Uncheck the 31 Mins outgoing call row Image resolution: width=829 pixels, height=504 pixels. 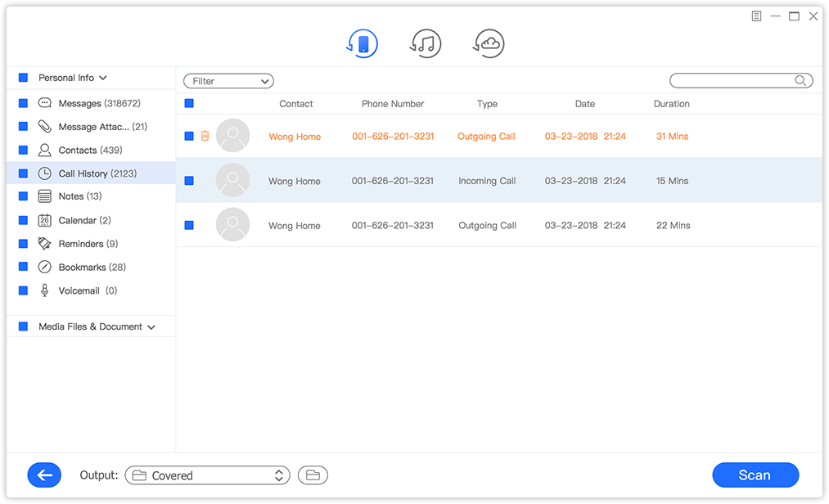click(x=189, y=136)
